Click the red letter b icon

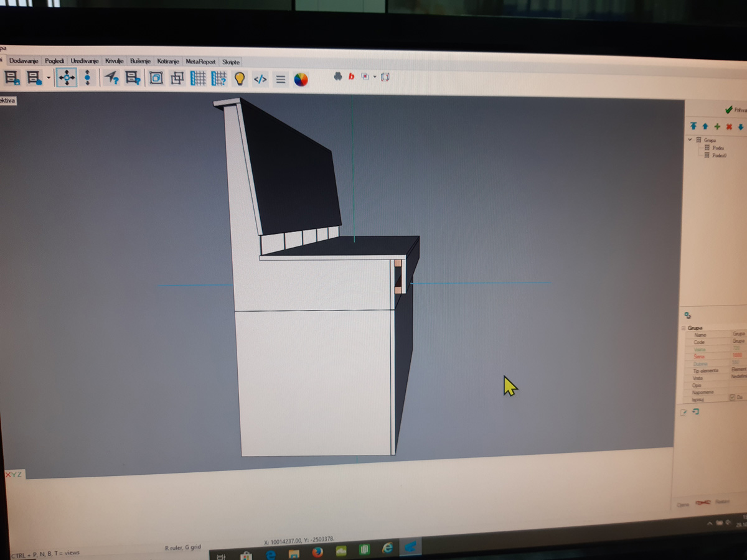351,77
